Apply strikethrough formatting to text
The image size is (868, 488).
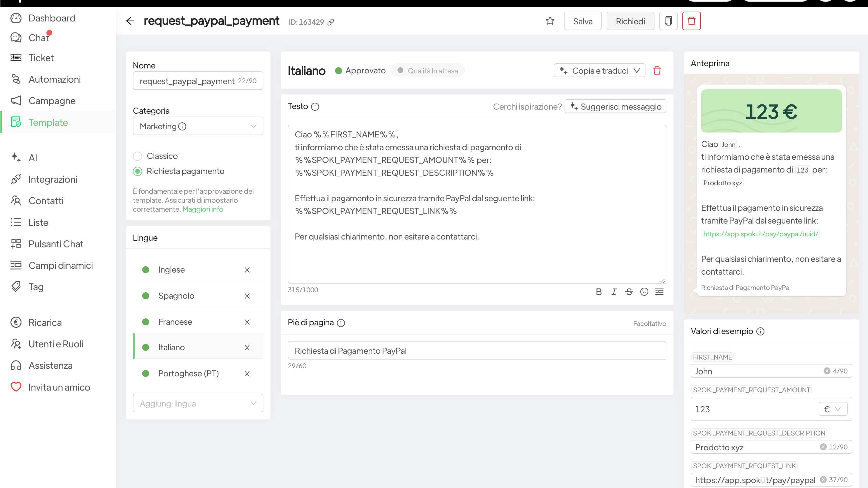[x=629, y=292]
